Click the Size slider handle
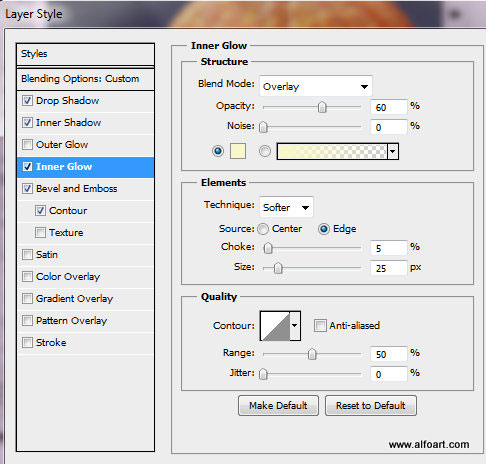This screenshot has width=486, height=464. (x=278, y=268)
